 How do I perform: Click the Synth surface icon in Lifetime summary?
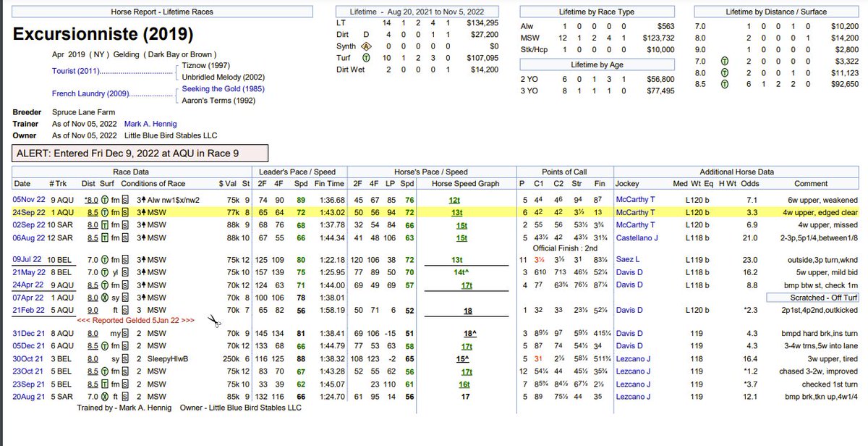pos(367,46)
